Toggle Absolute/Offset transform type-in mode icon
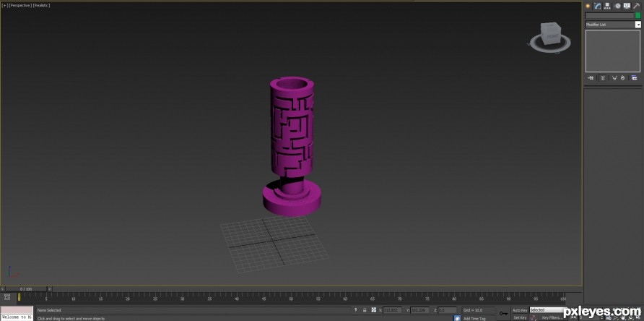The height and width of the screenshot is (321, 644). pyautogui.click(x=374, y=310)
